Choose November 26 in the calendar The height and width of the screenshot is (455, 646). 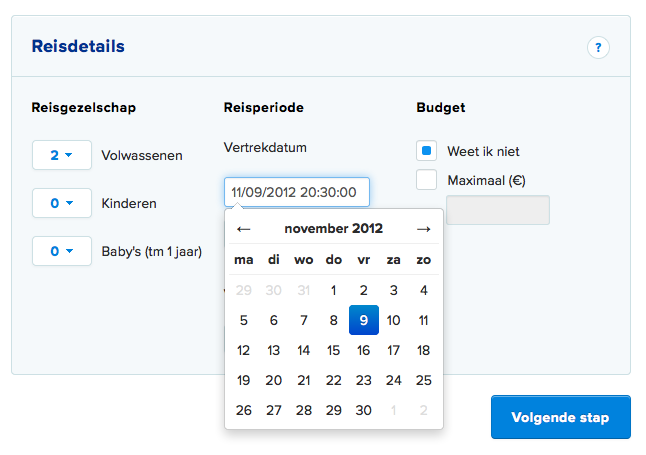(x=243, y=410)
